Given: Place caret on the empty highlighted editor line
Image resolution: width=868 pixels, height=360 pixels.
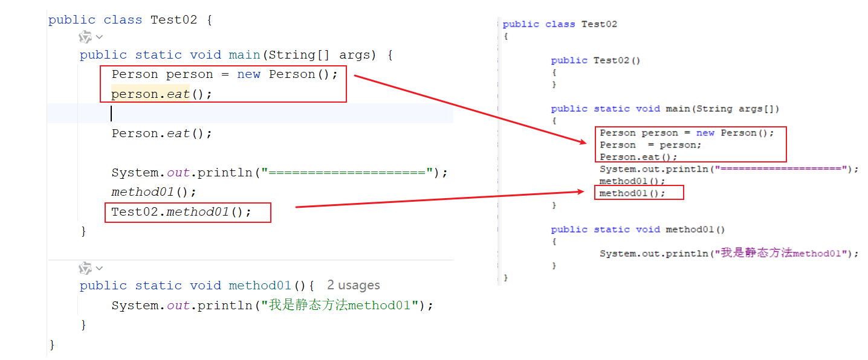Looking at the screenshot, I should [242, 114].
